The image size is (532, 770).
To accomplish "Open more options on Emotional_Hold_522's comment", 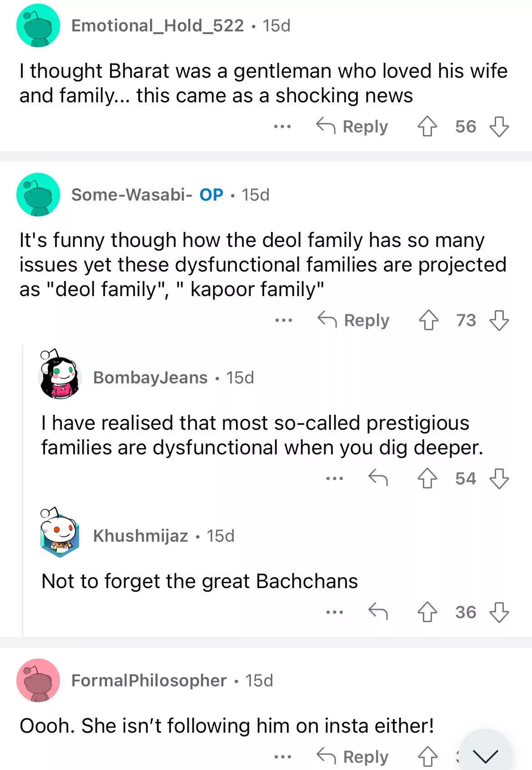I will pyautogui.click(x=282, y=126).
